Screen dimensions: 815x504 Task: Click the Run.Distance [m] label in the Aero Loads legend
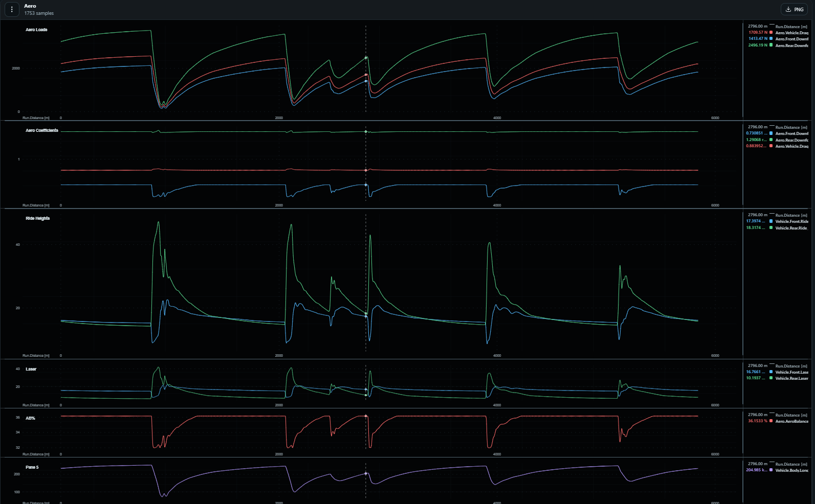[791, 27]
